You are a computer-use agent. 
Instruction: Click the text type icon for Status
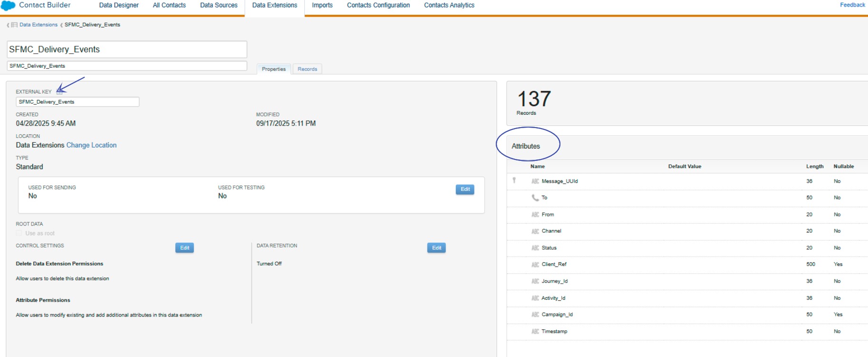535,248
